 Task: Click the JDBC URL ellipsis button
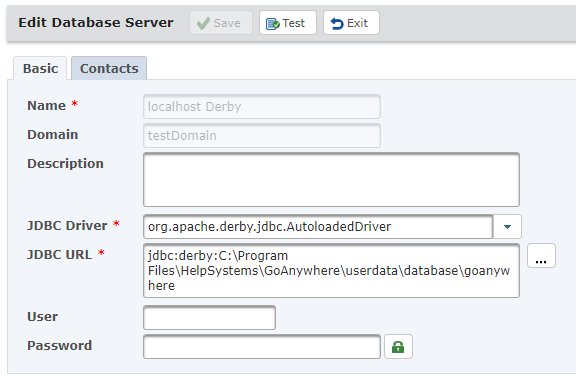541,256
